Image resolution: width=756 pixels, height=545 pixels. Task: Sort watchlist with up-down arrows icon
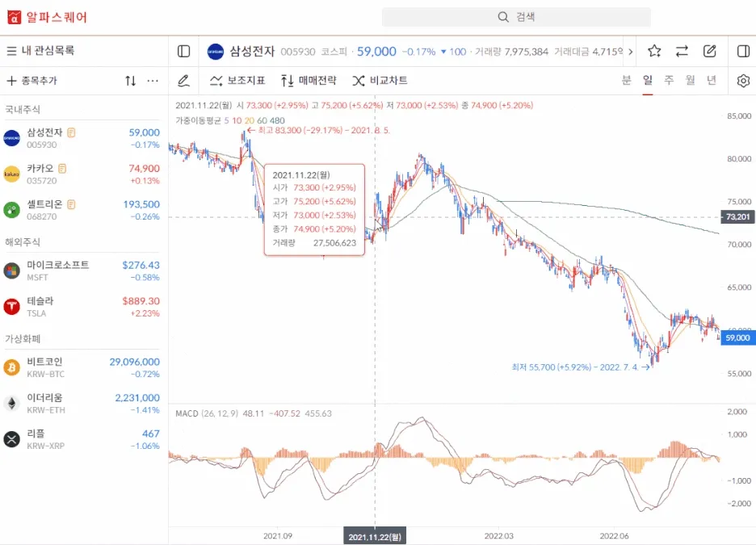pyautogui.click(x=130, y=81)
